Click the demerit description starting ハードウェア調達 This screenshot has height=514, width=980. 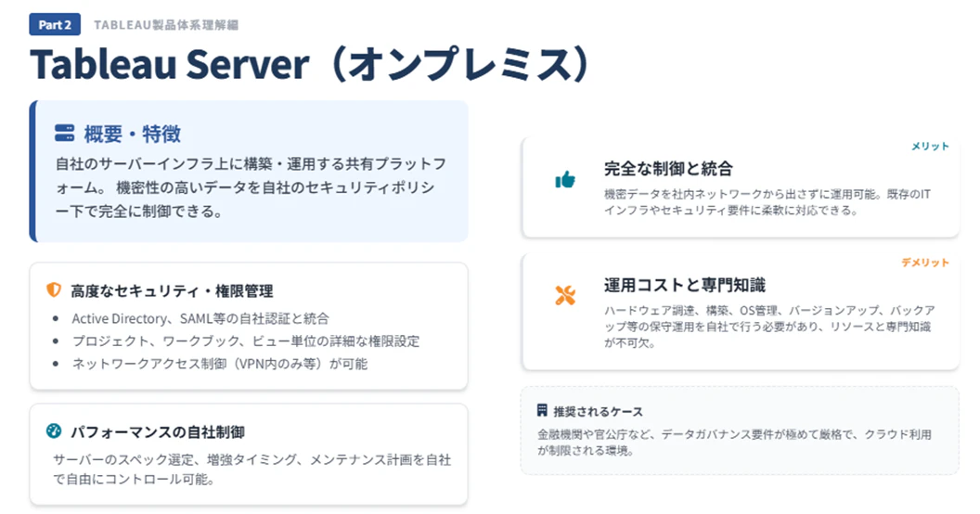point(769,326)
